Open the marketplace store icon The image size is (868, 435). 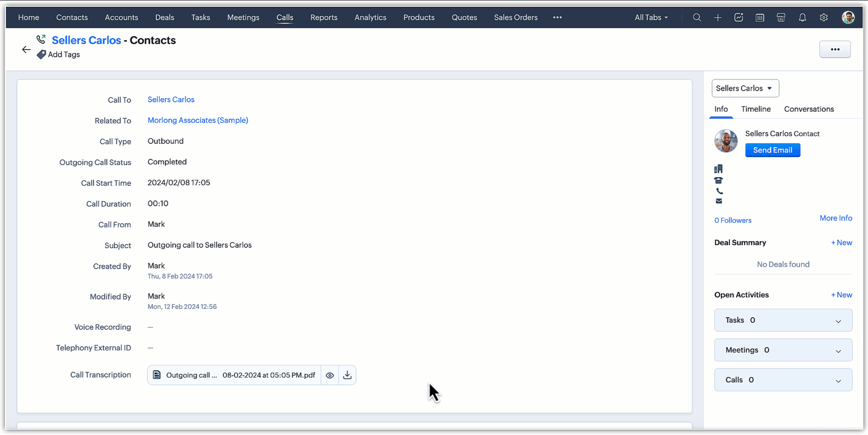781,17
